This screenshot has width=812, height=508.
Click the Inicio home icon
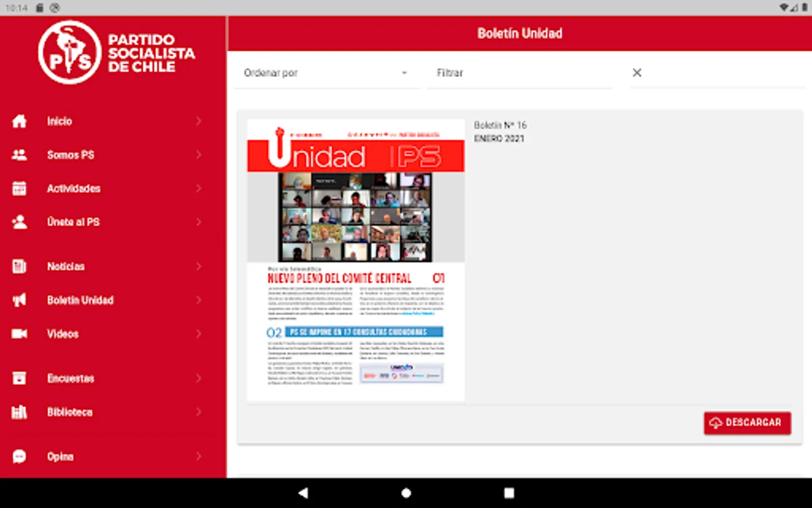pyautogui.click(x=19, y=121)
